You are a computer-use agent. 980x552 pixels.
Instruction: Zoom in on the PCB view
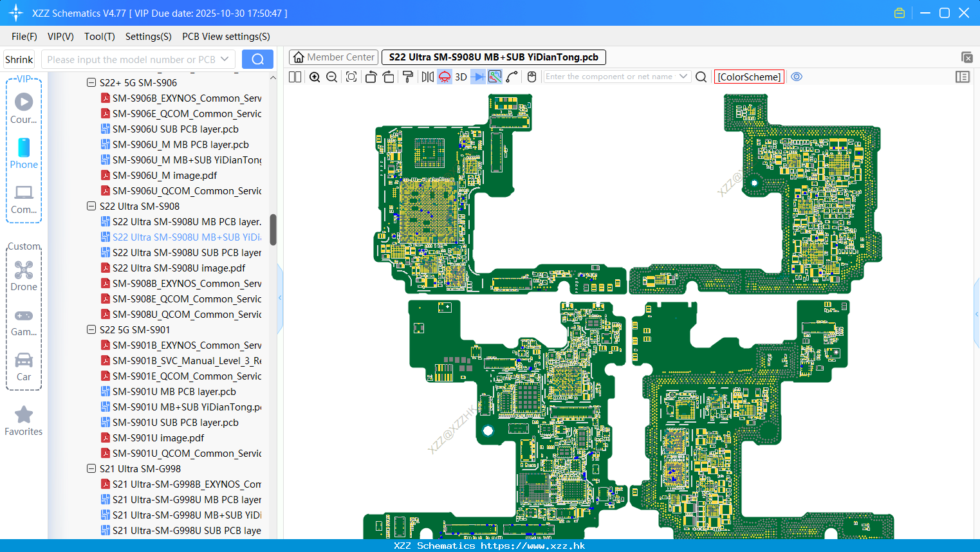(x=315, y=77)
